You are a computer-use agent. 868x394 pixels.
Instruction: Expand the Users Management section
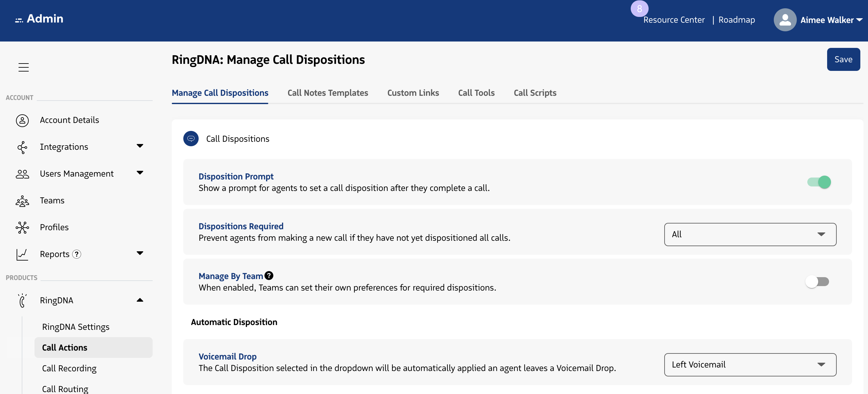[140, 173]
